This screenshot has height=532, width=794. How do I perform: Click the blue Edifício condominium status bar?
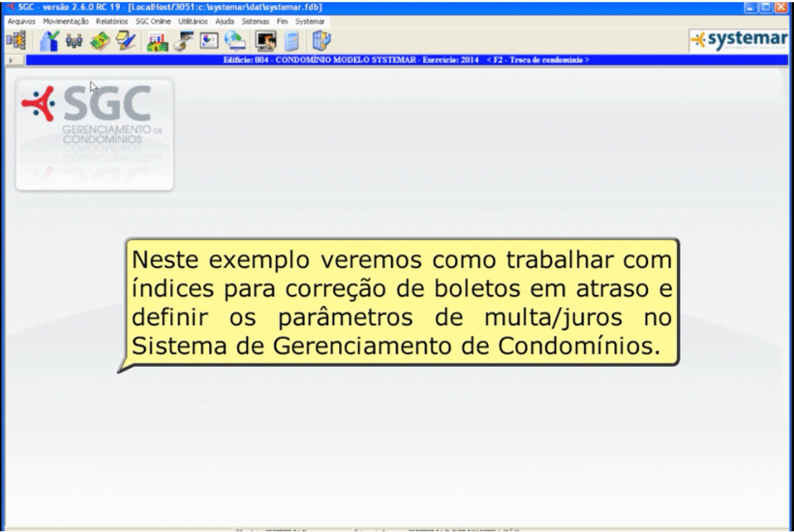tap(406, 60)
